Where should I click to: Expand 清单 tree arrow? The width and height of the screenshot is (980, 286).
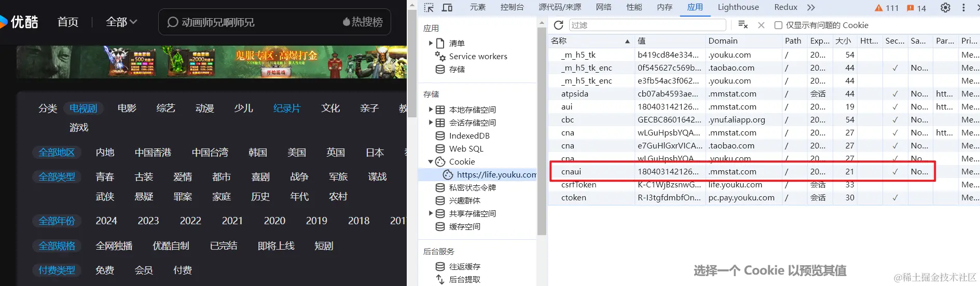431,43
